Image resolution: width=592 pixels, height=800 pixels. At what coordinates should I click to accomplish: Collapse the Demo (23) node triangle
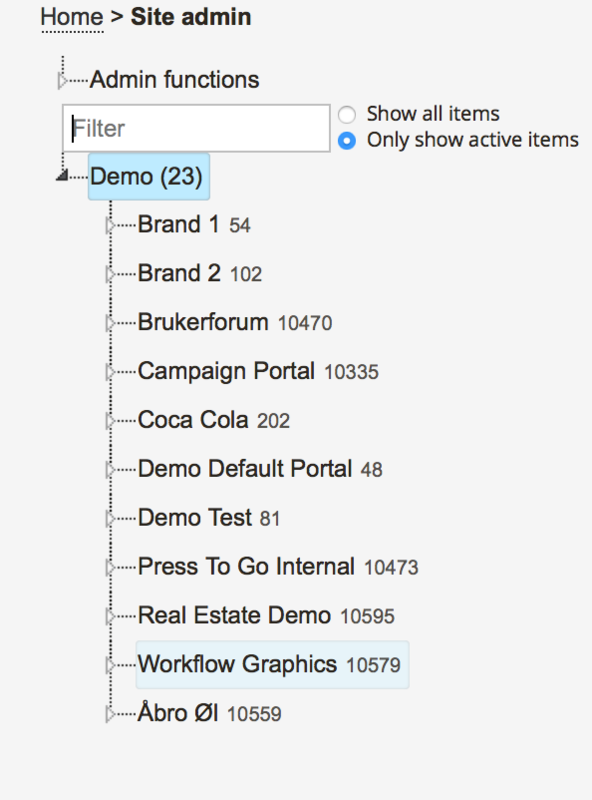click(x=62, y=175)
